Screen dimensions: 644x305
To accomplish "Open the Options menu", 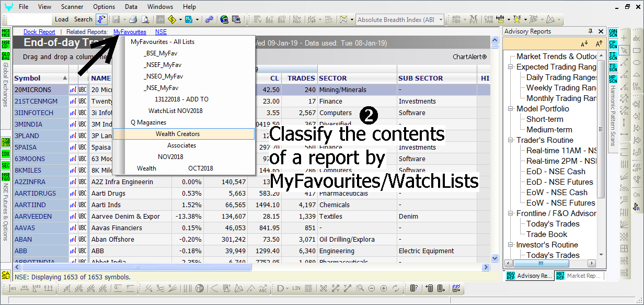I will (104, 7).
